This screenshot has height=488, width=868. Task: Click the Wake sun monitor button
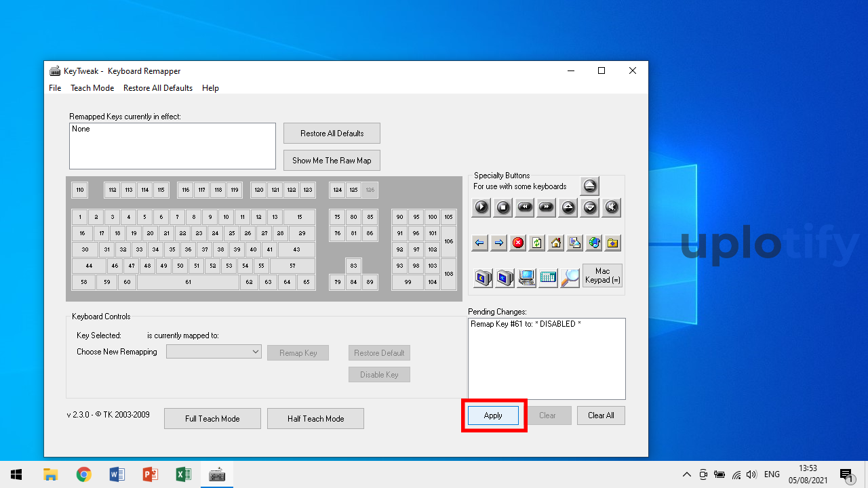505,278
